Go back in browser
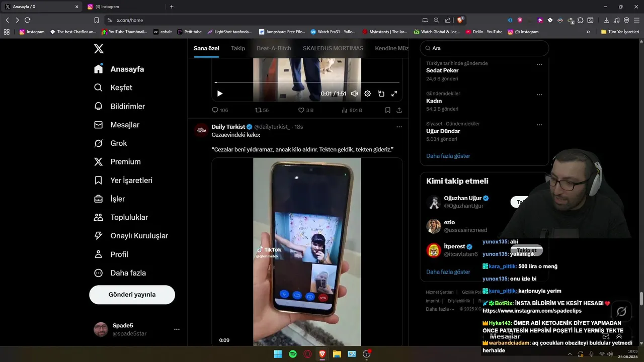 pyautogui.click(x=7, y=20)
